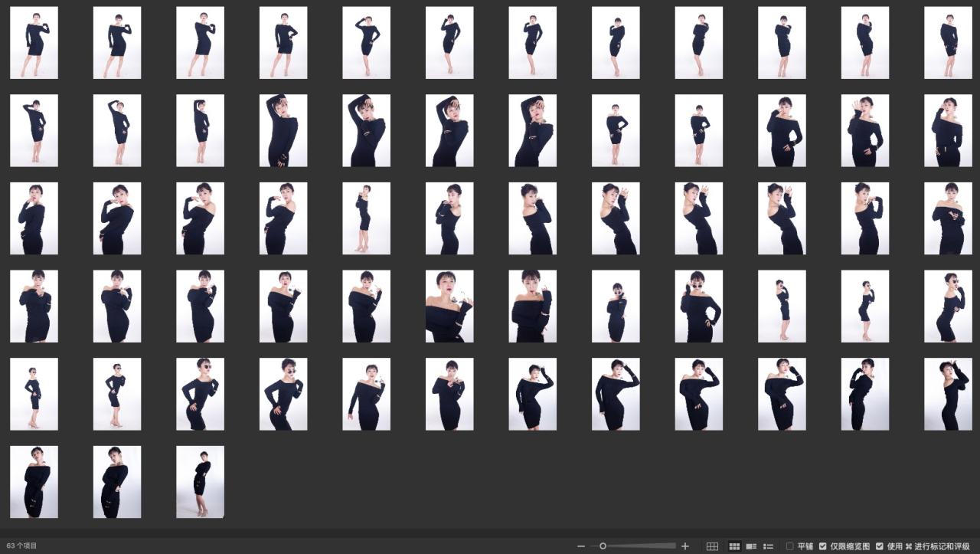
Task: Click the 63 个项目 item count label
Action: point(21,546)
